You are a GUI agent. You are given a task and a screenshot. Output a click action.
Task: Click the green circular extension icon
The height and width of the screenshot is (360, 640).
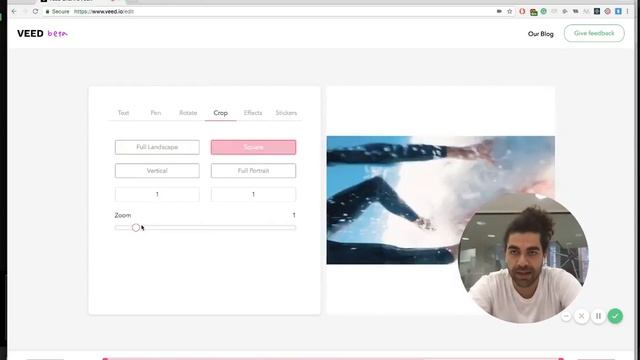tap(544, 11)
